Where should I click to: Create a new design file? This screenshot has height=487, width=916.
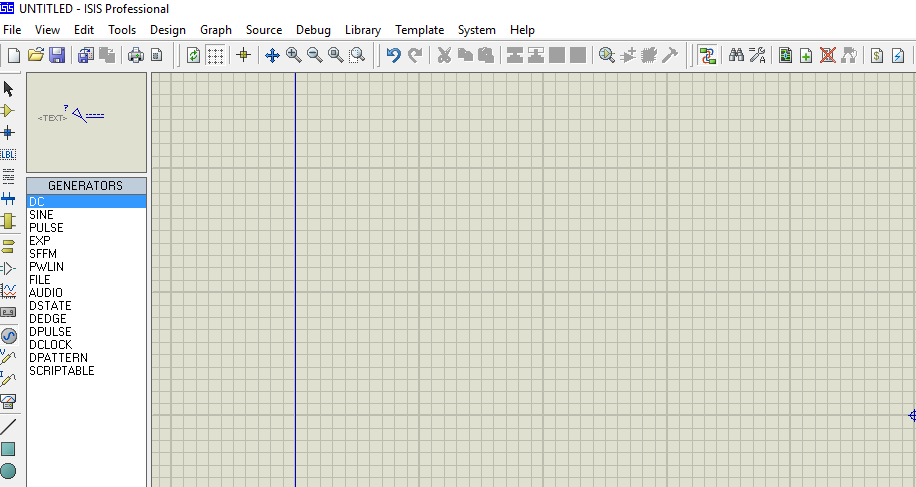pos(14,55)
